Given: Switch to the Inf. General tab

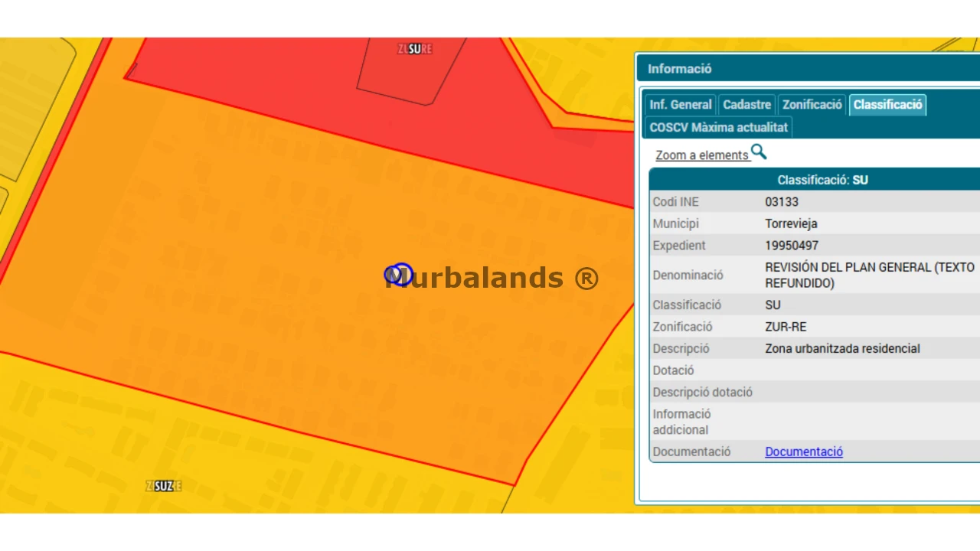Looking at the screenshot, I should click(680, 105).
